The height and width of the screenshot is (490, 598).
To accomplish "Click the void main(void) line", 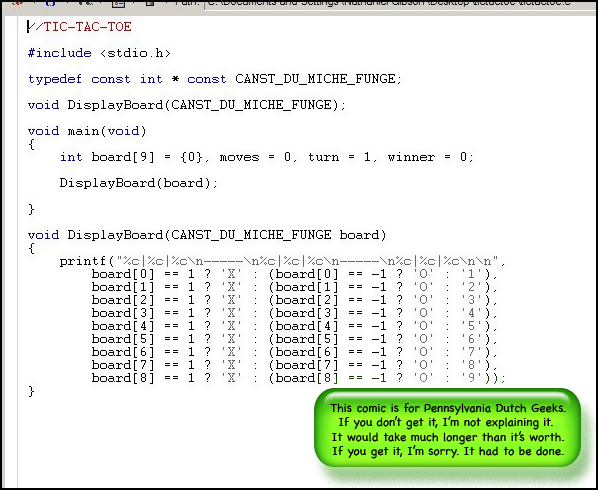I will [87, 131].
